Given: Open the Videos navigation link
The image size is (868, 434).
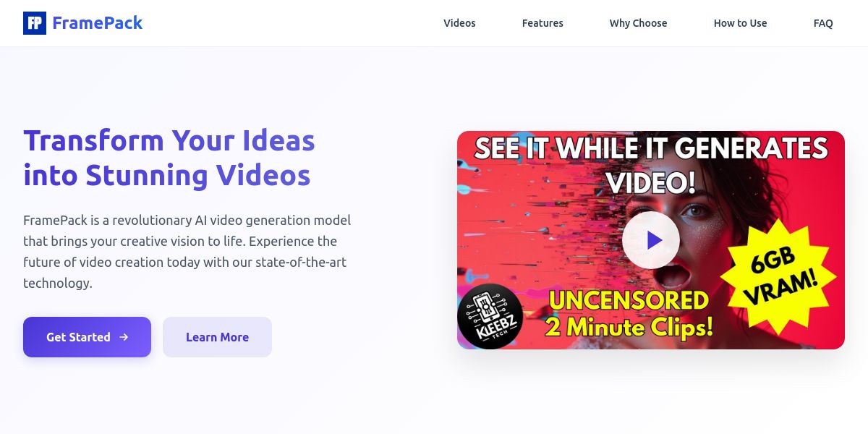Looking at the screenshot, I should tap(459, 23).
